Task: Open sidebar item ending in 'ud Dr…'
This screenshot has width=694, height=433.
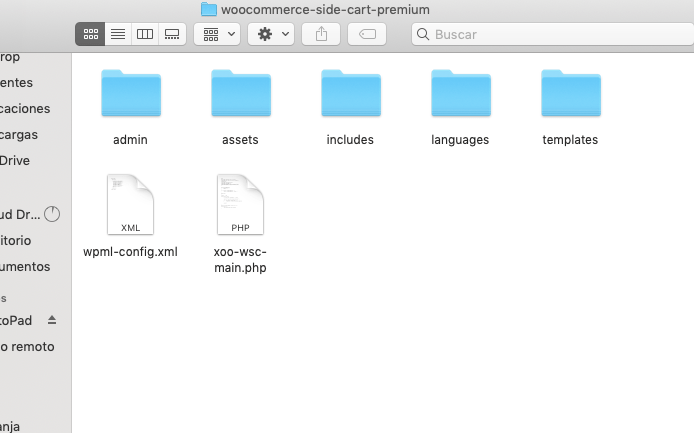Action: tap(20, 215)
